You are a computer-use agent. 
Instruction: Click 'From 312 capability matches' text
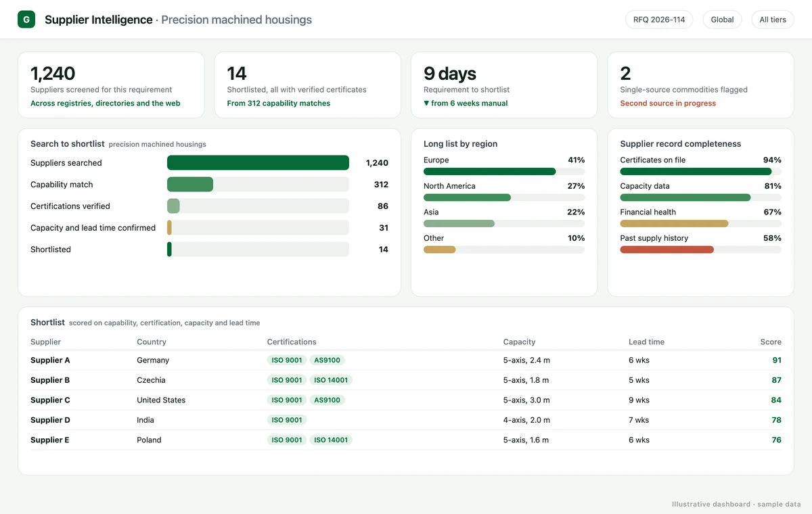[279, 103]
